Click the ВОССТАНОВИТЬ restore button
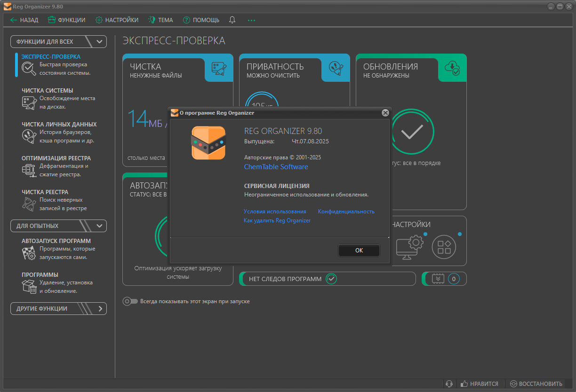The height and width of the screenshot is (392, 576). pos(536,384)
